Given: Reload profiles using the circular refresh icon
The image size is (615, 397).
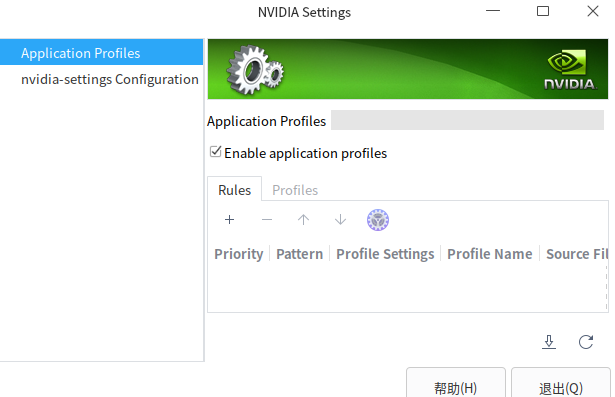Looking at the screenshot, I should click(586, 342).
